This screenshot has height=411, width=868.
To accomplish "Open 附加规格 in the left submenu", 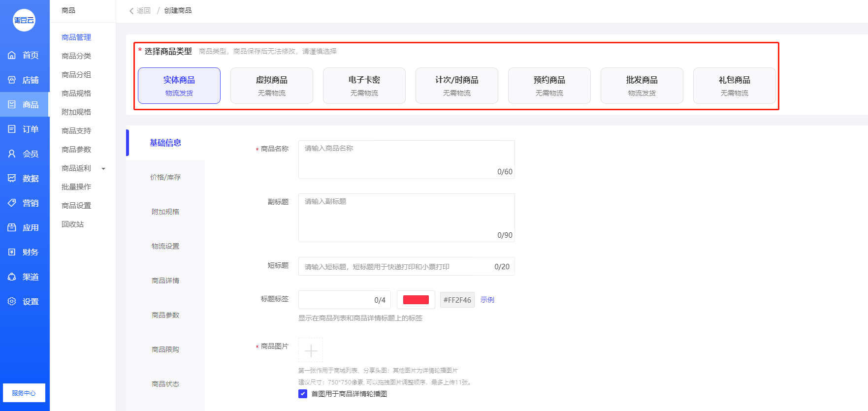I will point(76,112).
